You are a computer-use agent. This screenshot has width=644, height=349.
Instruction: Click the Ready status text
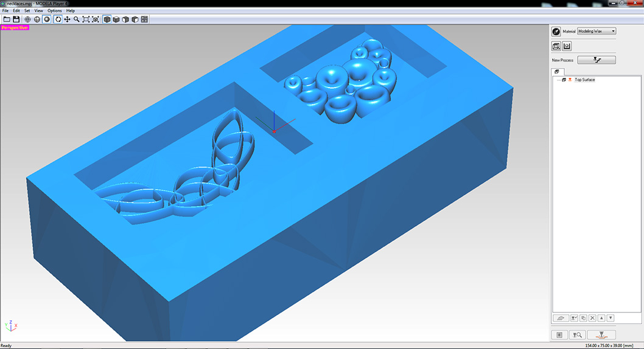tap(6, 346)
